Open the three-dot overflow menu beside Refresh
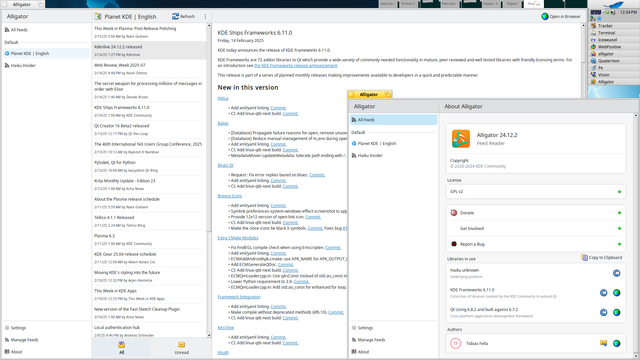The width and height of the screenshot is (640, 360). 205,16
